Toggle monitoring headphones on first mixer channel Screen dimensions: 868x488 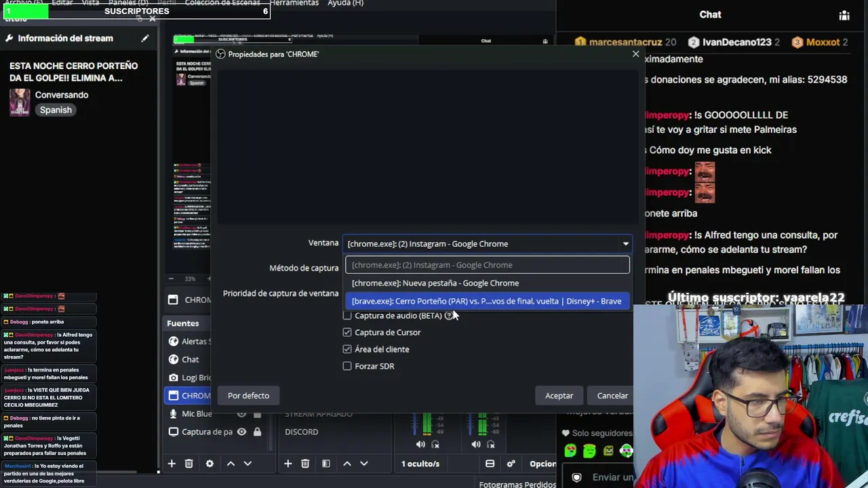tap(435, 445)
